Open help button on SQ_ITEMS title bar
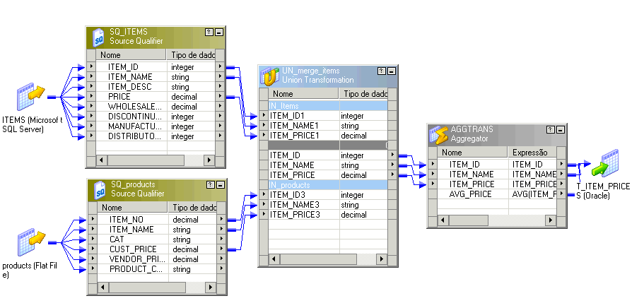The width and height of the screenshot is (644, 308). pyautogui.click(x=209, y=32)
